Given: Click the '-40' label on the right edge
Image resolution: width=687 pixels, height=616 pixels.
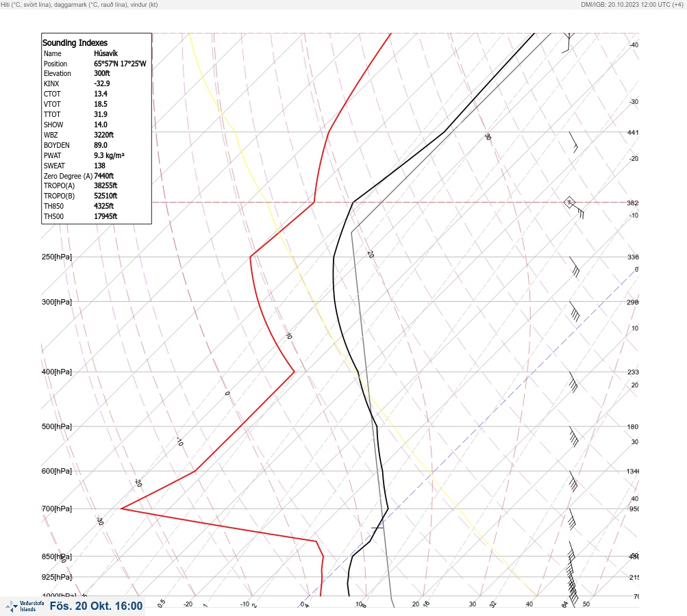Looking at the screenshot, I should pyautogui.click(x=634, y=45).
